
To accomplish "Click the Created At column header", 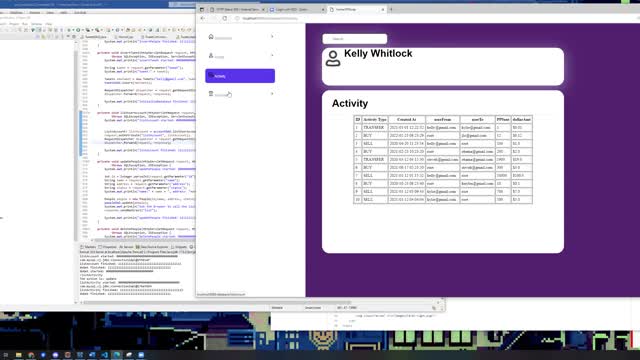I will 406,120.
